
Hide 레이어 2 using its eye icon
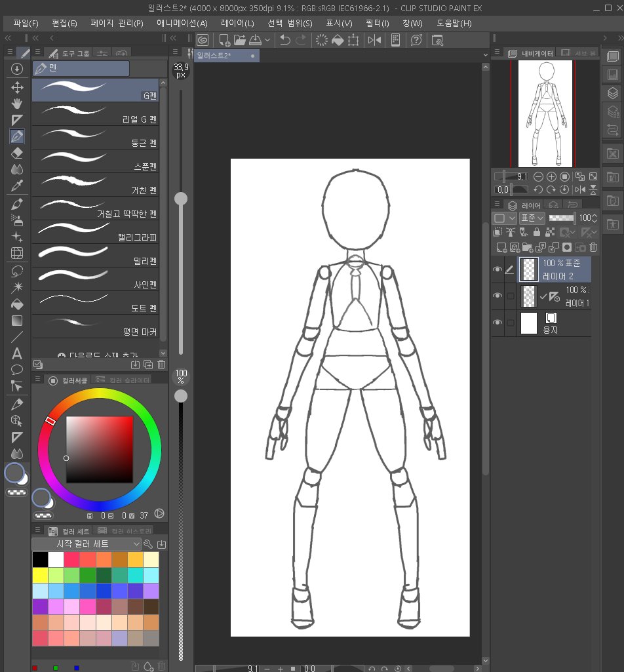click(x=497, y=269)
